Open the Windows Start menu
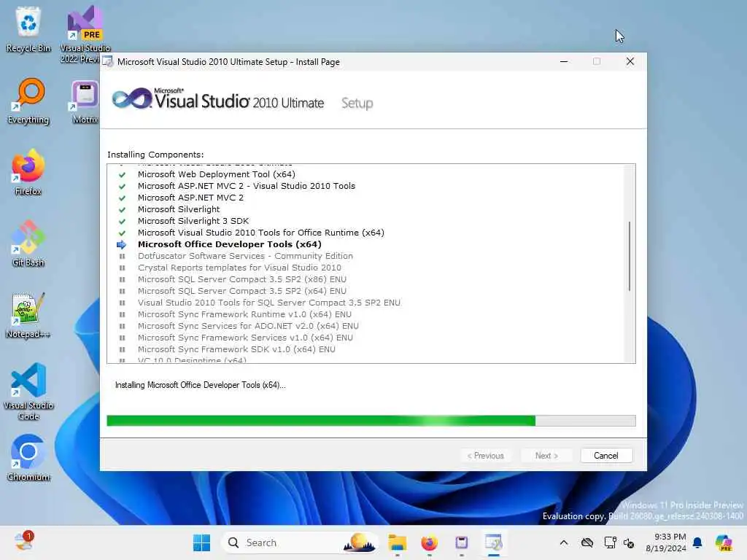 [201, 542]
